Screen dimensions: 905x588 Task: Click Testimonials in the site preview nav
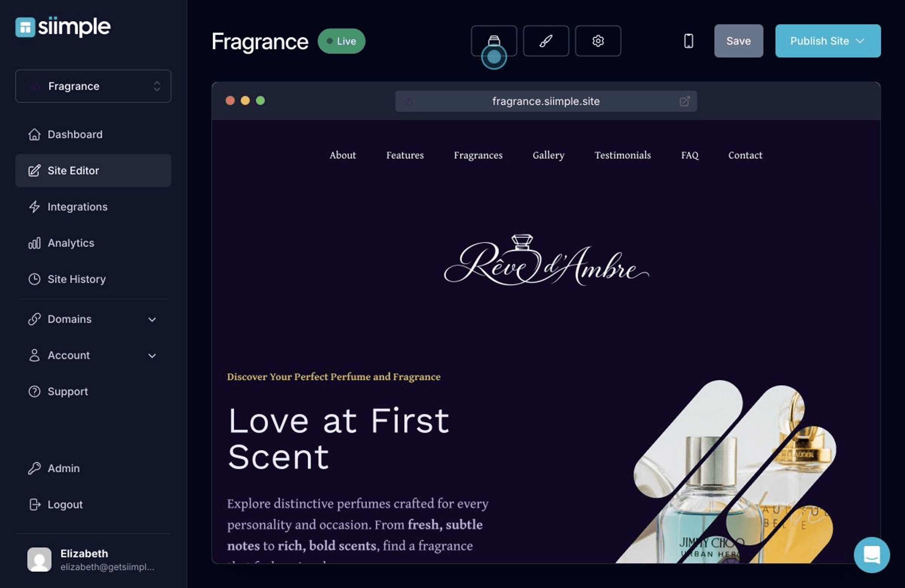(x=623, y=155)
